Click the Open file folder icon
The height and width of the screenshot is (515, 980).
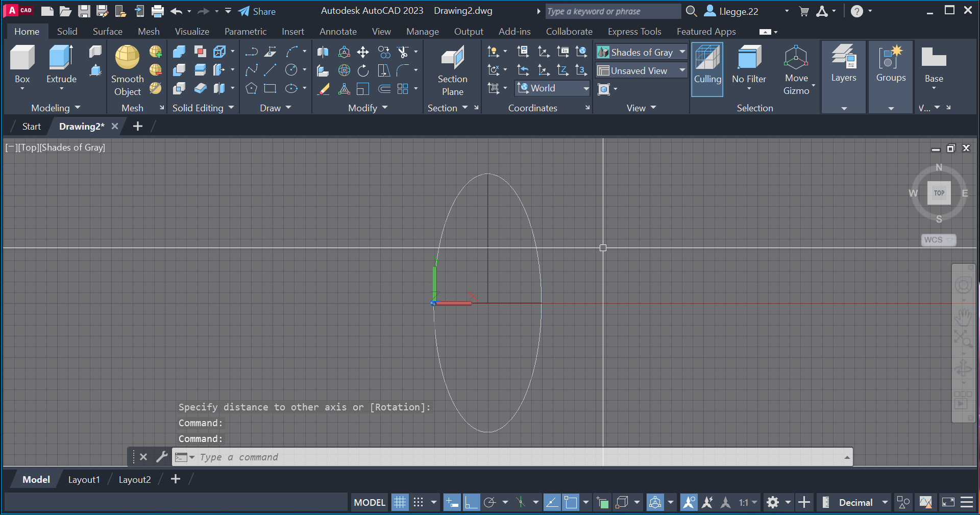(65, 11)
